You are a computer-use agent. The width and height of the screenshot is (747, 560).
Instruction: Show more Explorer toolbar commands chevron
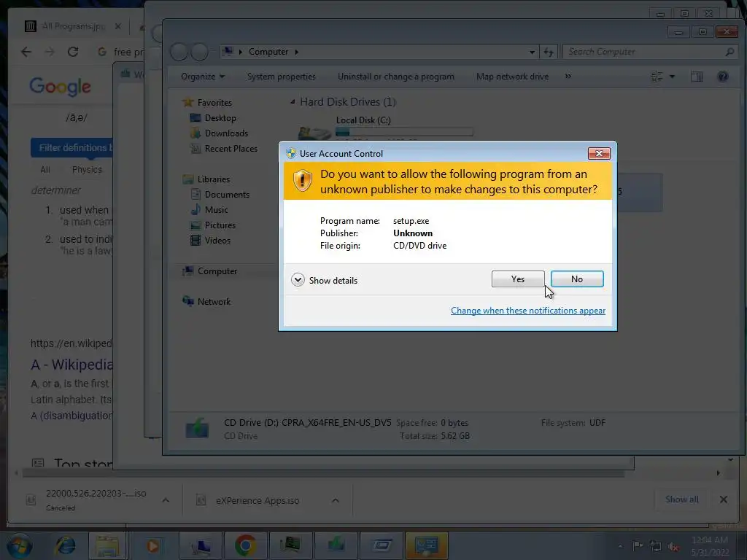(568, 76)
